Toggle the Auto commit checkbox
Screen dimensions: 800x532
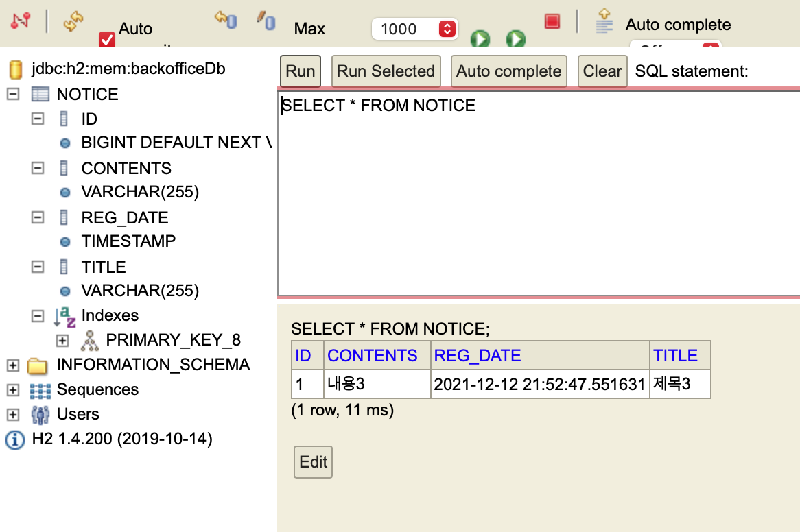point(106,38)
